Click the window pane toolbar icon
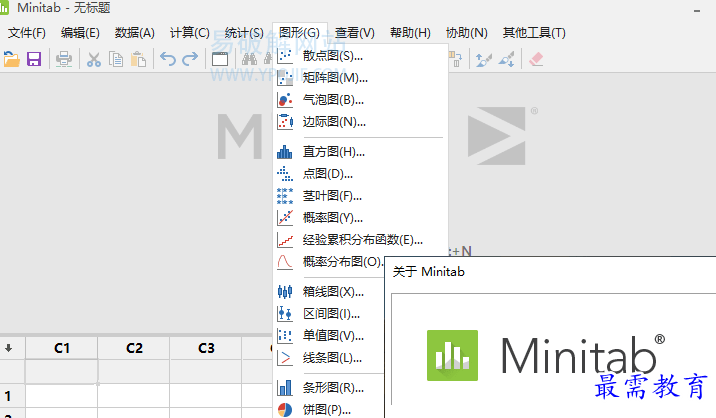716x418 pixels. click(x=220, y=59)
